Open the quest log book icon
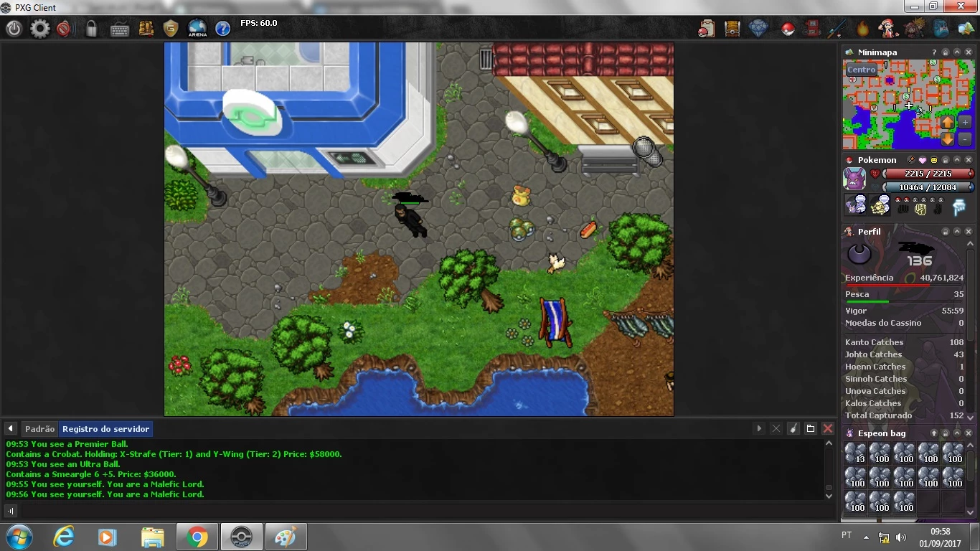 tap(146, 29)
